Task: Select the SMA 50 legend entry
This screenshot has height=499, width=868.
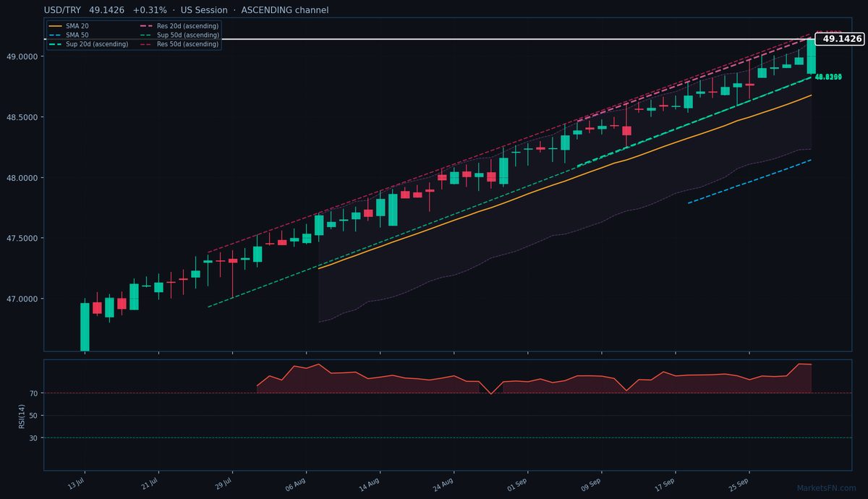Action: [x=77, y=35]
